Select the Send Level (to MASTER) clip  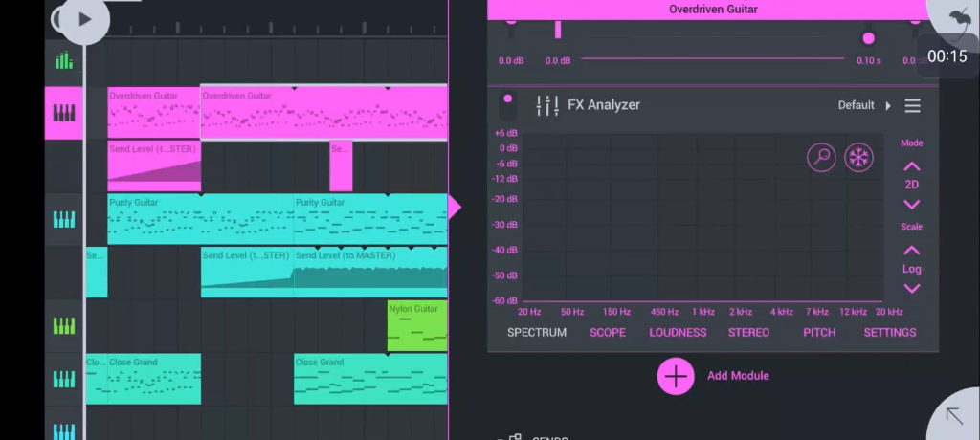[371, 273]
